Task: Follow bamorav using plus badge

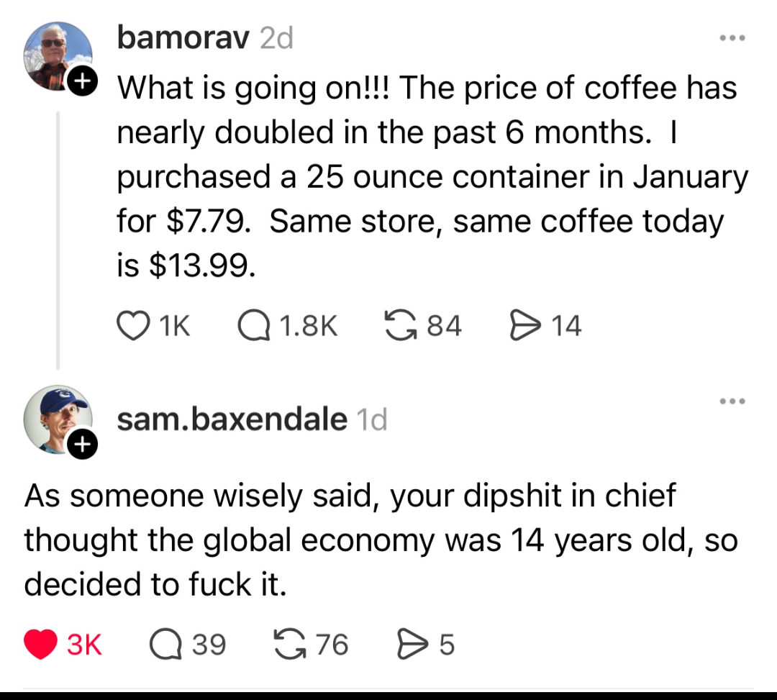Action: coord(84,82)
